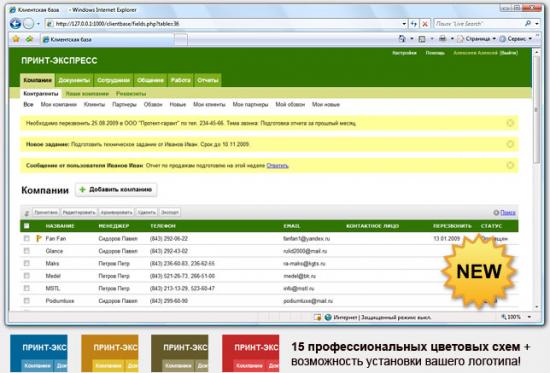Viewport: 550px width, 373px height.
Task: Refresh the page using the refresh icon
Action: [x=414, y=24]
